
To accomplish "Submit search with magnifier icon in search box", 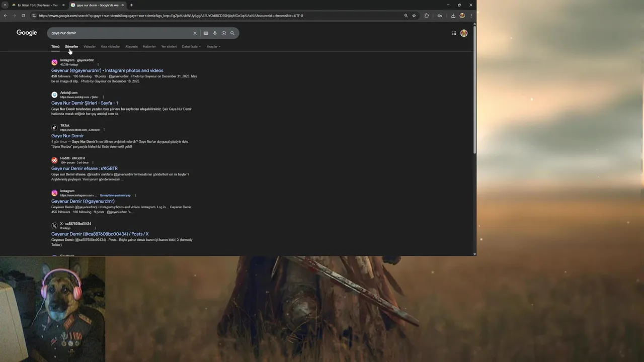I will [x=232, y=33].
